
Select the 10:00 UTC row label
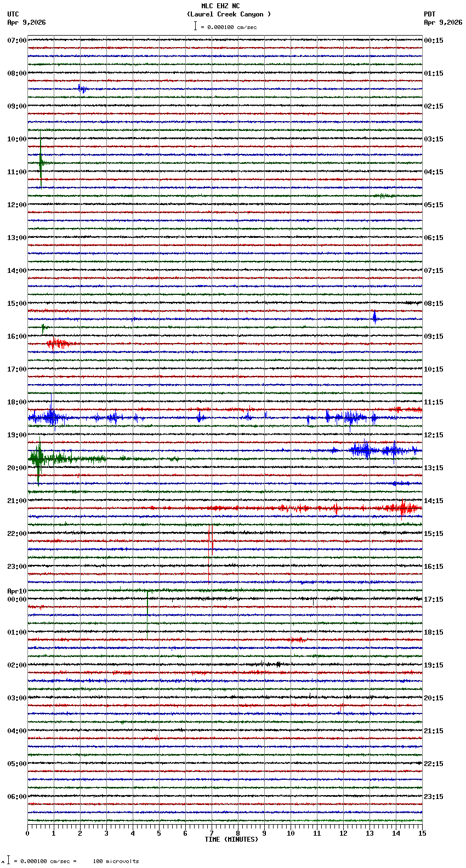pyautogui.click(x=17, y=139)
